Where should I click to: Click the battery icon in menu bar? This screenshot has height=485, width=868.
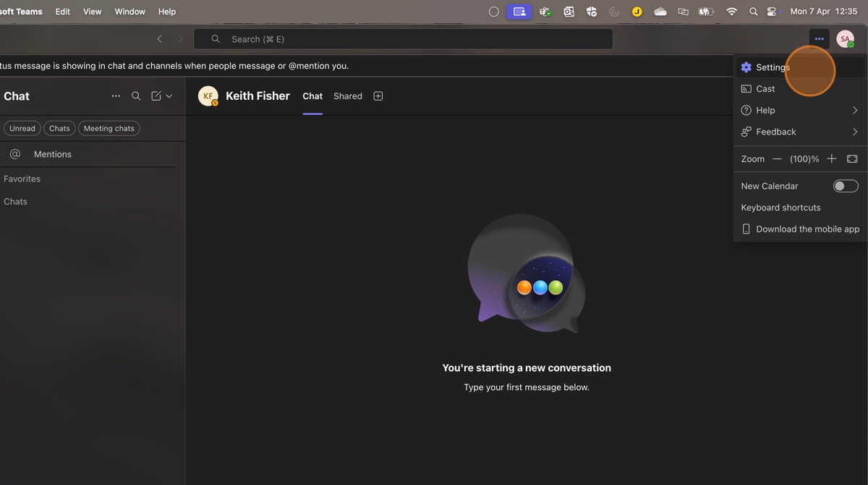[x=706, y=12]
